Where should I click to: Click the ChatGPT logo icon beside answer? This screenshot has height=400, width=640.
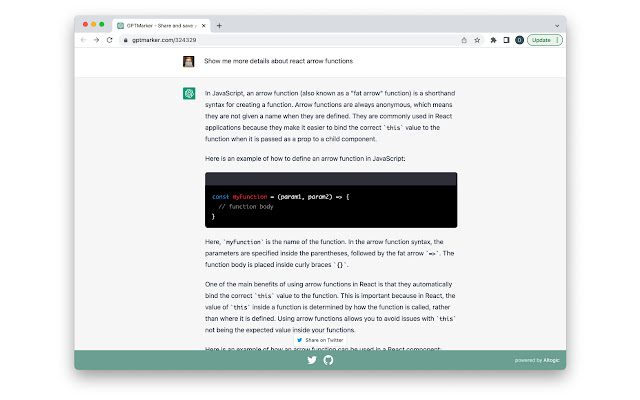[189, 93]
